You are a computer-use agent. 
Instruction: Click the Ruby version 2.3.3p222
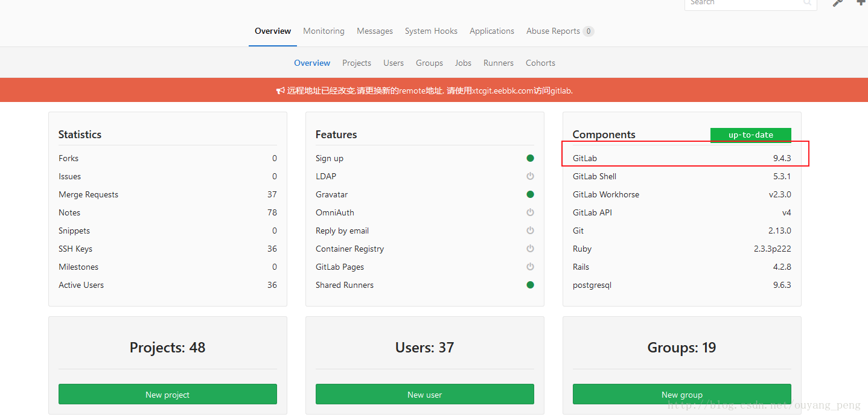point(772,249)
